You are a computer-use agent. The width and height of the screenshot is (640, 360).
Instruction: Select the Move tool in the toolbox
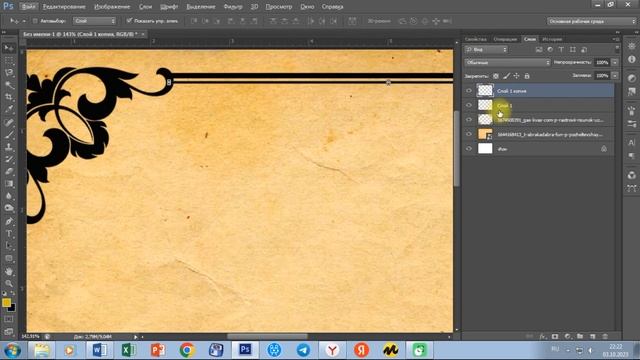pyautogui.click(x=9, y=48)
